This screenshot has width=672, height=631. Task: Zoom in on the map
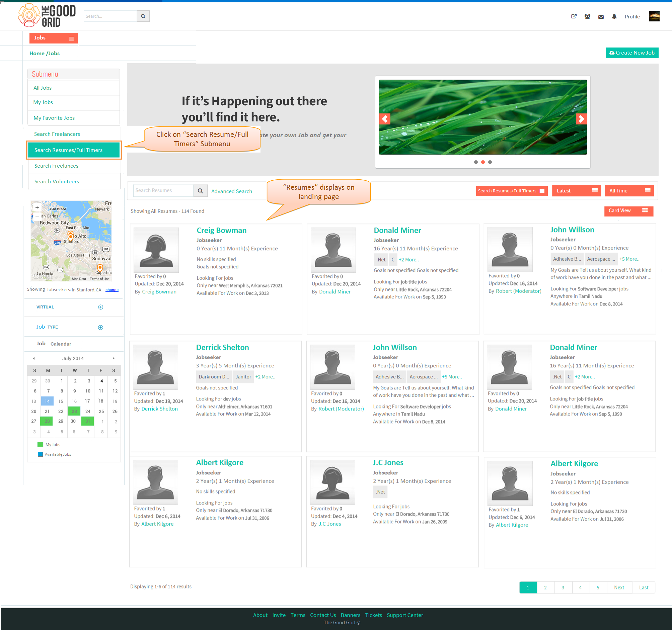[x=37, y=208]
